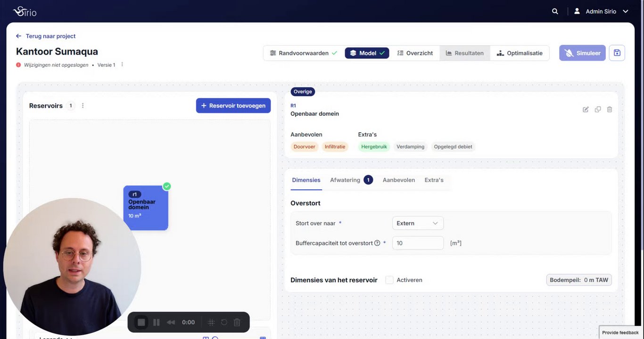
Task: Click the Simuleer button
Action: coord(582,53)
